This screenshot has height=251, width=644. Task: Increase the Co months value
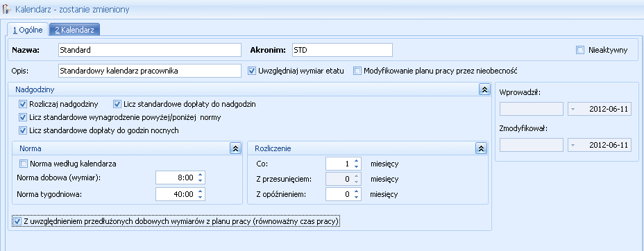(356, 161)
